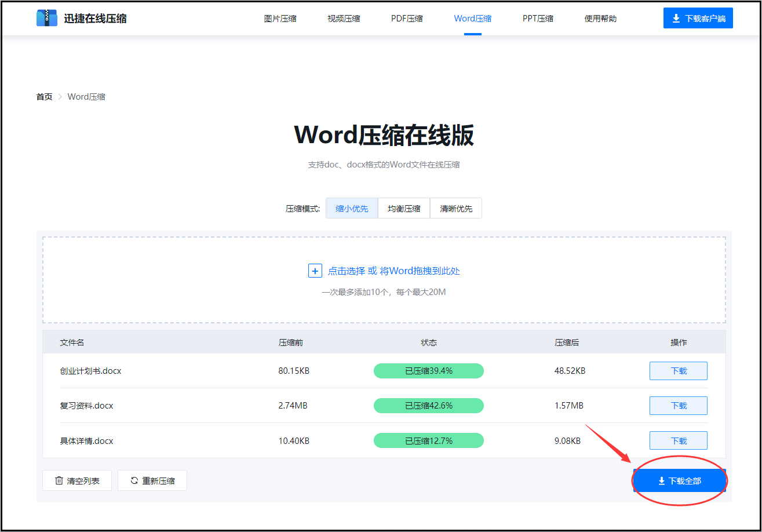762x532 pixels.
Task: Download the compressed 创业计划书.docx file
Action: (678, 370)
